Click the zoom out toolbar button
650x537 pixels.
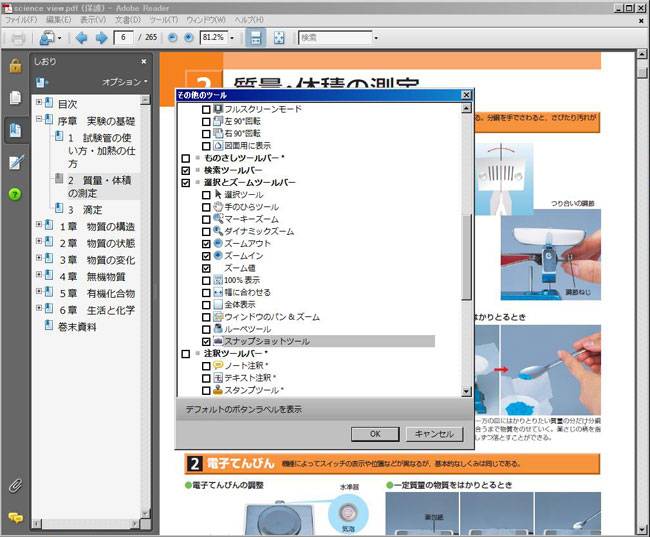click(172, 38)
